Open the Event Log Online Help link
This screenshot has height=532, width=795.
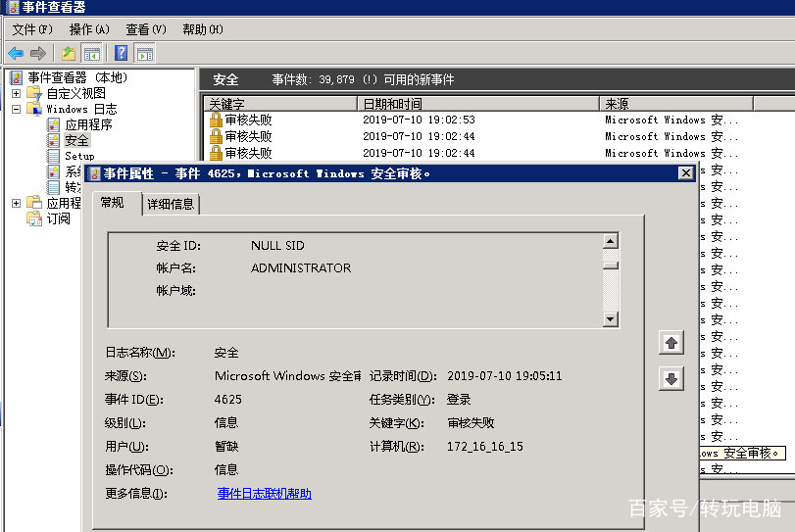point(264,494)
